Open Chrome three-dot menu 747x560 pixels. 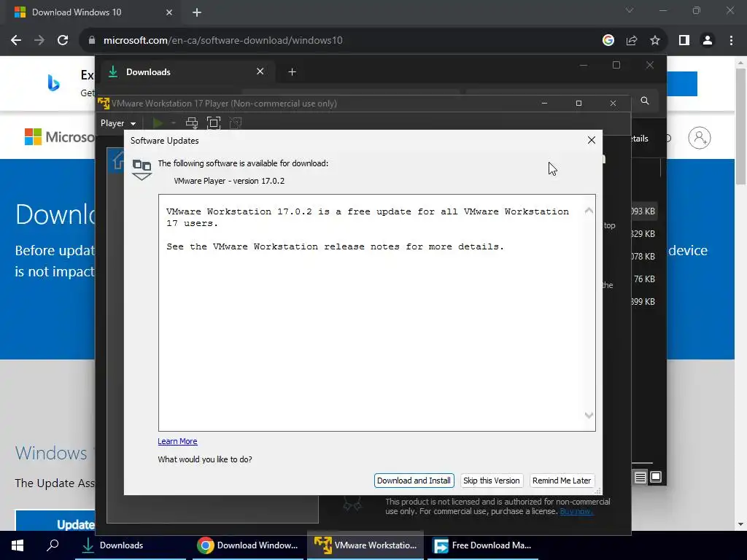(x=731, y=41)
